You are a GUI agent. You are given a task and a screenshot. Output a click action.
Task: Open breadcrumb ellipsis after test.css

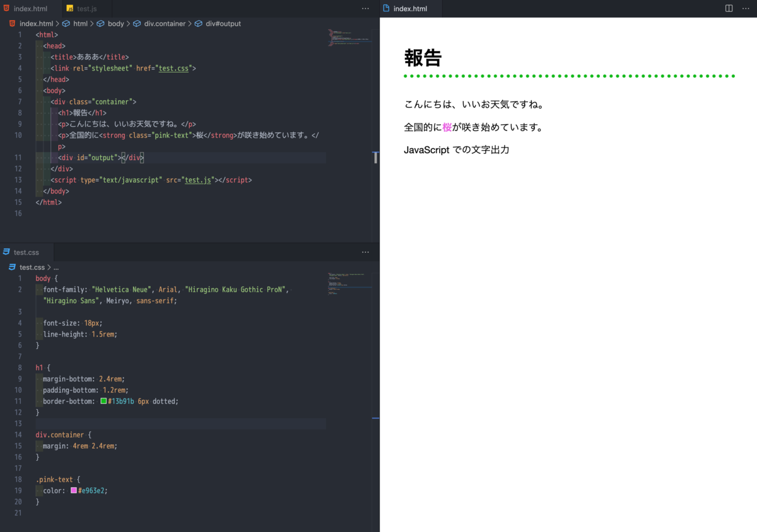pos(56,267)
